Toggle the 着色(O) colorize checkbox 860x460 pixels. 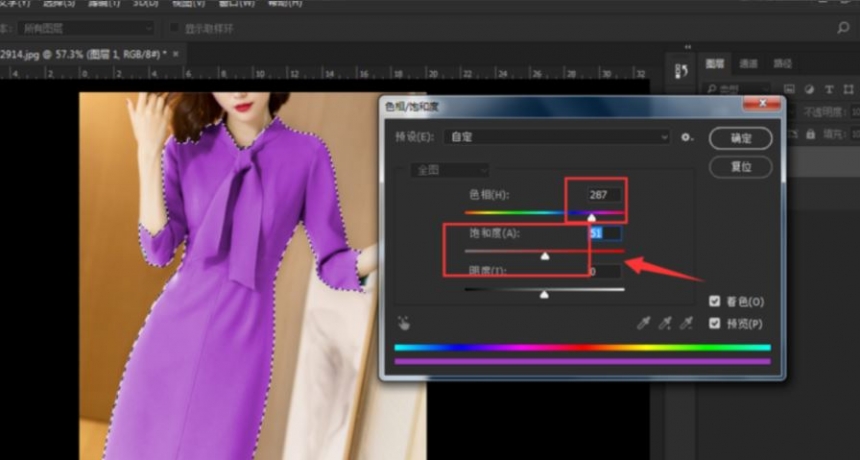click(714, 301)
